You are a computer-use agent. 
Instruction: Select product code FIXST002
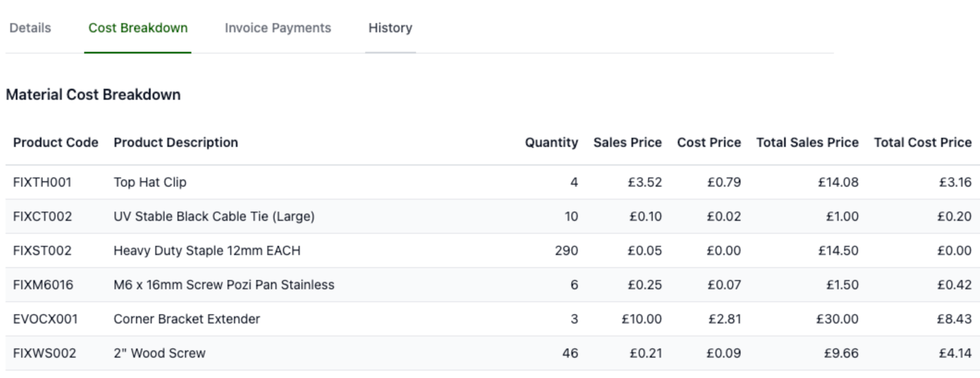(42, 250)
